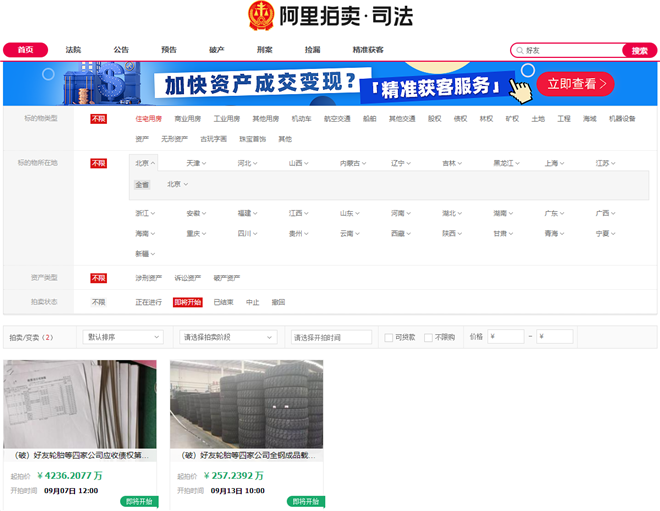Select 已结束 auction status
This screenshot has height=511, width=660.
(224, 302)
